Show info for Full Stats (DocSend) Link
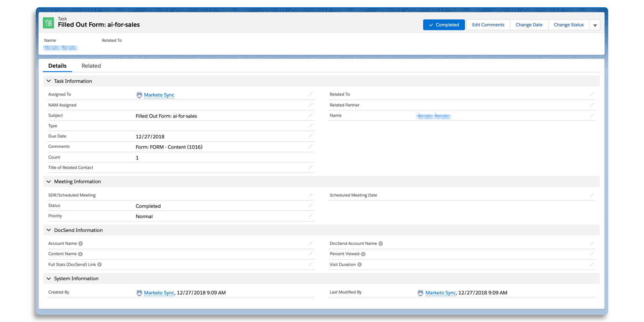644x322 pixels. click(x=99, y=264)
